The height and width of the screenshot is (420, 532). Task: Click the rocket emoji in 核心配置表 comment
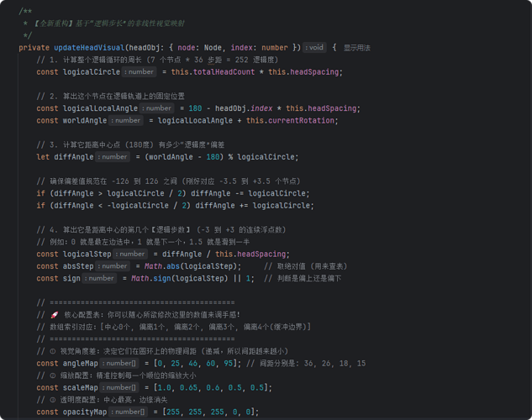point(55,315)
